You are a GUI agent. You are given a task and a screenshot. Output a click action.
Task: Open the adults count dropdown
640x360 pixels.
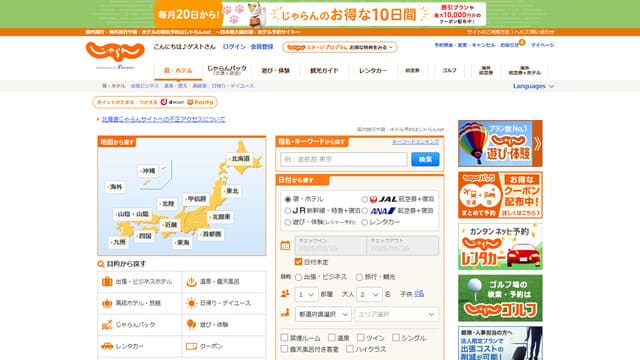pyautogui.click(x=369, y=294)
